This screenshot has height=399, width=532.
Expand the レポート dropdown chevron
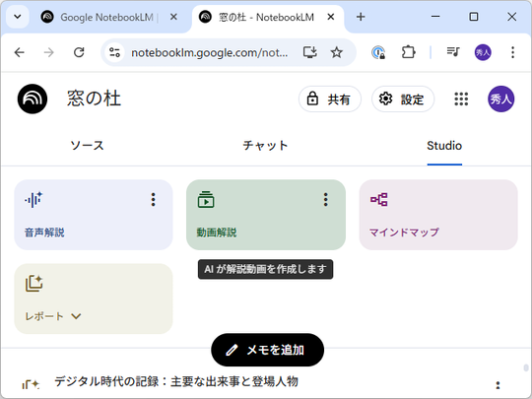tap(76, 316)
